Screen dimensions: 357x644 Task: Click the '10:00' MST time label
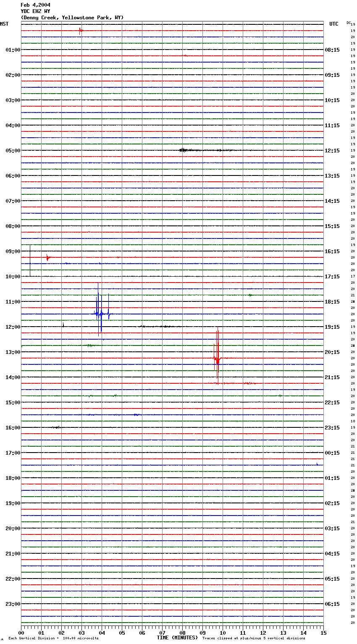[x=13, y=277]
